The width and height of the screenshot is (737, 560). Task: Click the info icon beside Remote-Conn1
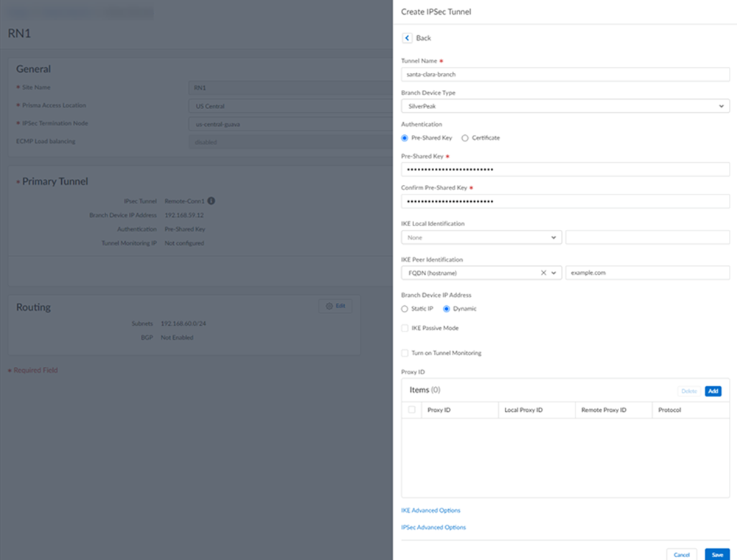click(x=212, y=200)
